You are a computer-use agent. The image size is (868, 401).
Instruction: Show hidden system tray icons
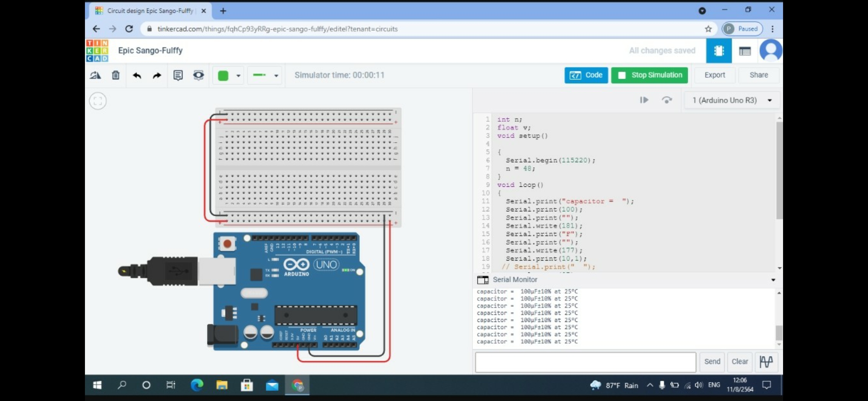(x=650, y=385)
